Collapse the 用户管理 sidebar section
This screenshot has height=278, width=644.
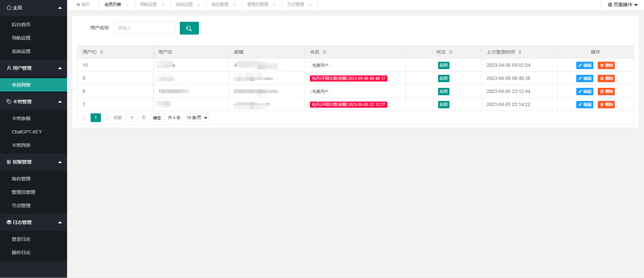[60, 68]
